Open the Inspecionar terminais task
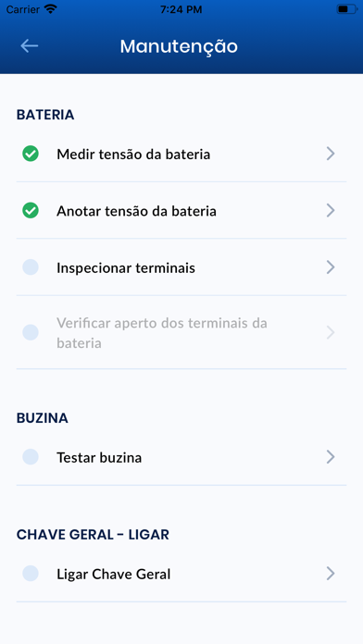The image size is (363, 644). (x=181, y=267)
